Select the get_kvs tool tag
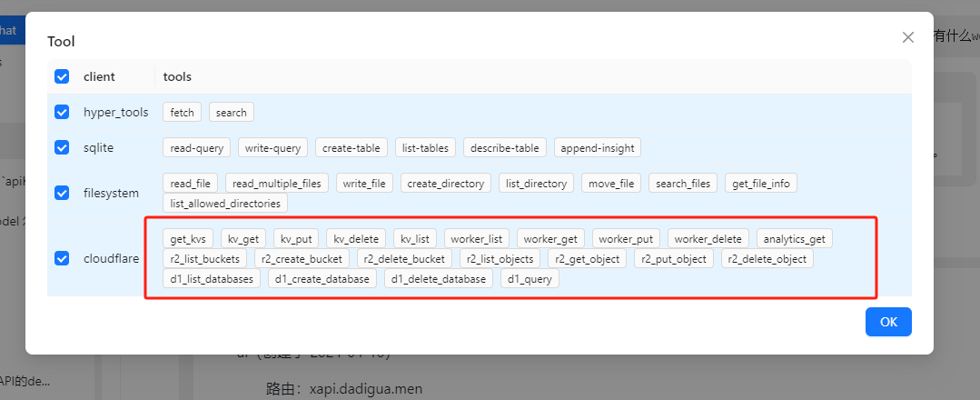Viewport: 980px width, 400px height. [188, 238]
